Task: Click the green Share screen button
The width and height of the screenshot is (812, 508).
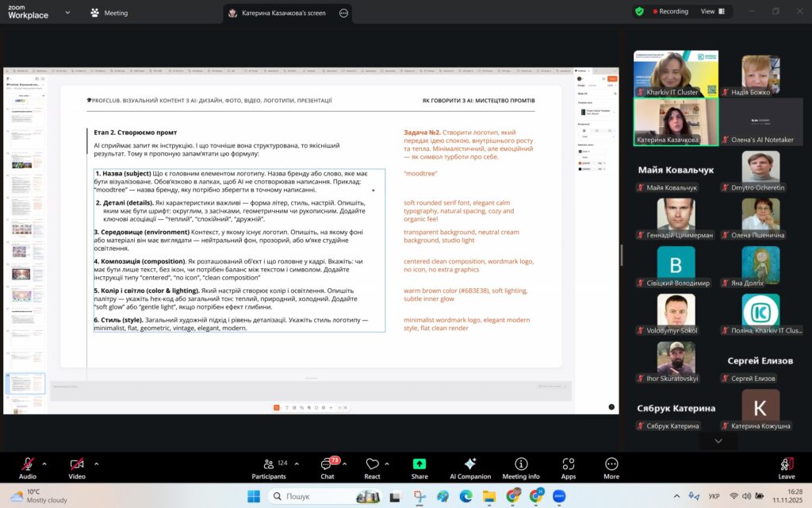Action: coord(419,464)
